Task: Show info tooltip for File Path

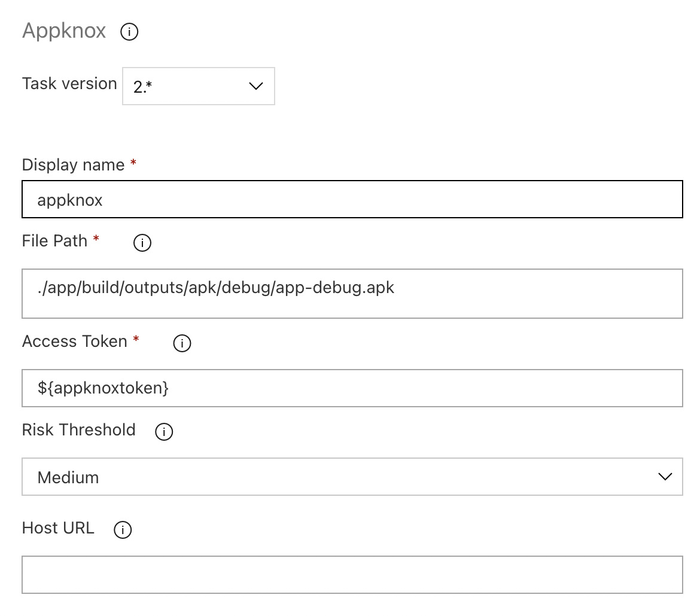Action: pyautogui.click(x=142, y=242)
